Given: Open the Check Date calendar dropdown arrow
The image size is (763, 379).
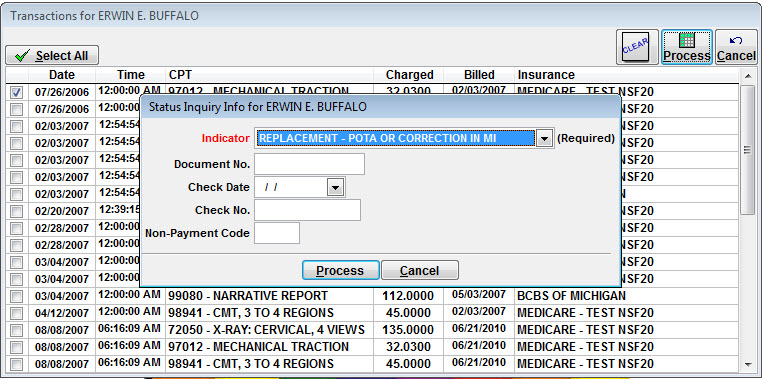Looking at the screenshot, I should (335, 187).
